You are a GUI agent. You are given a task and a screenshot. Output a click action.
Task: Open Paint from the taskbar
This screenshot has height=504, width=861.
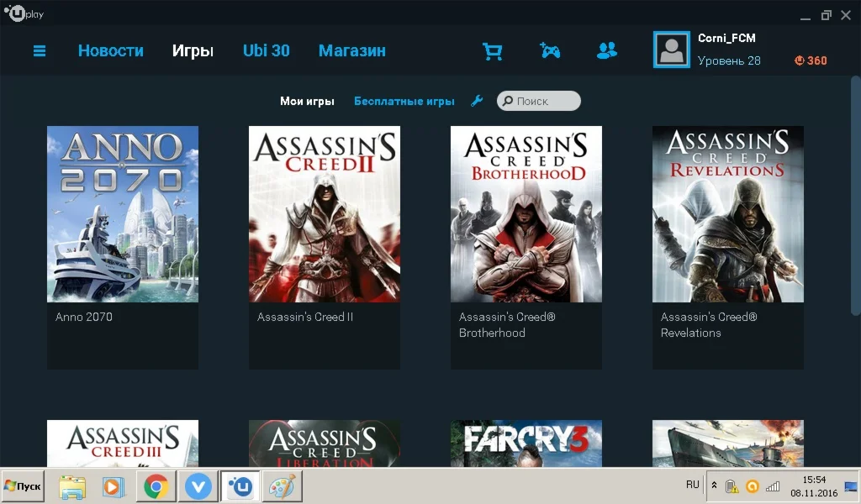tap(282, 486)
